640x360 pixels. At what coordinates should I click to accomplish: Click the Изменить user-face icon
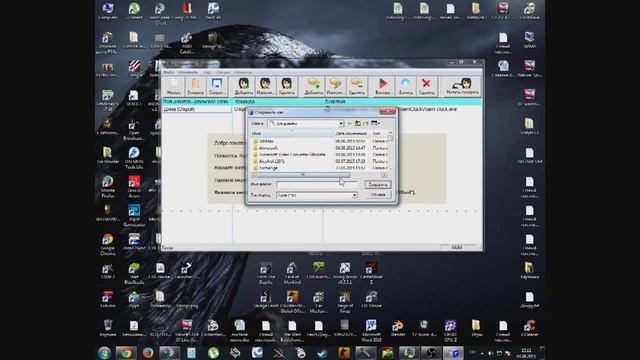pos(265,86)
